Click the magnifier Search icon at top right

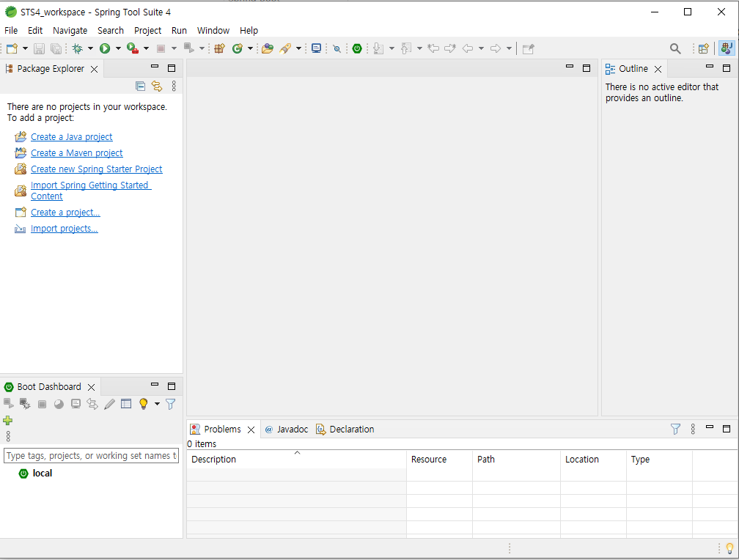point(675,48)
